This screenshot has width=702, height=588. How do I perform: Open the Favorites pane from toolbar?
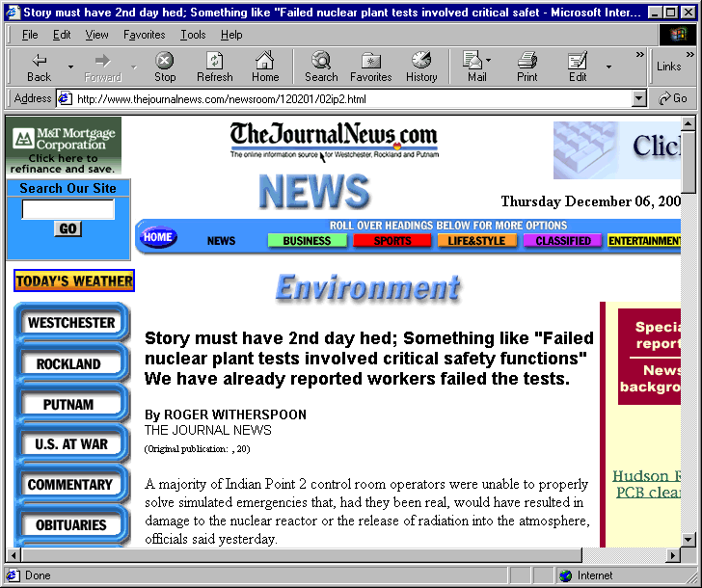point(370,67)
